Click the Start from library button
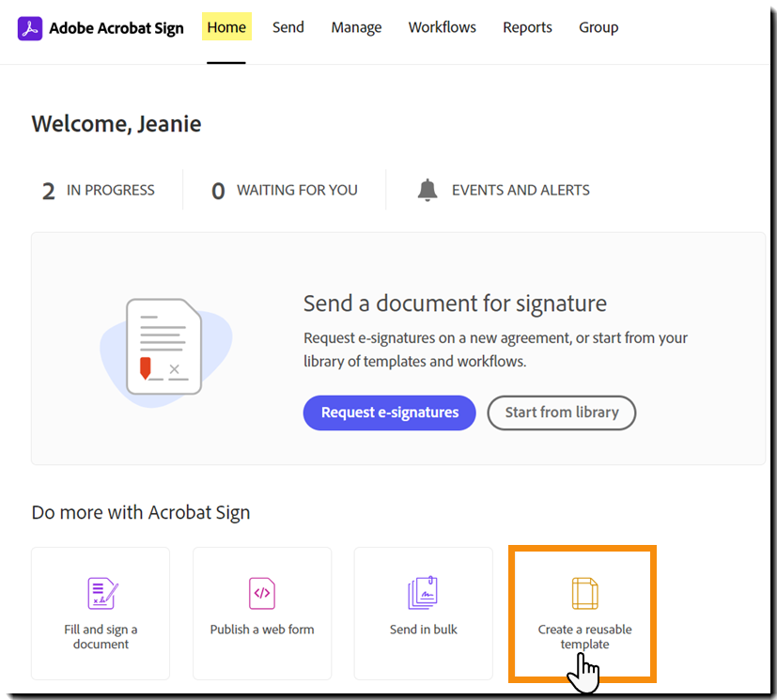 562,412
